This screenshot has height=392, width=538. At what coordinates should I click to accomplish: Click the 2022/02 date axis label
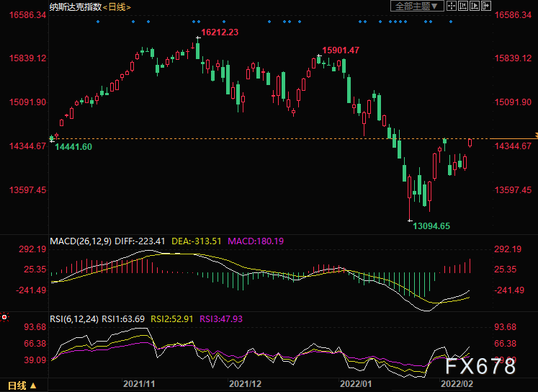(457, 384)
